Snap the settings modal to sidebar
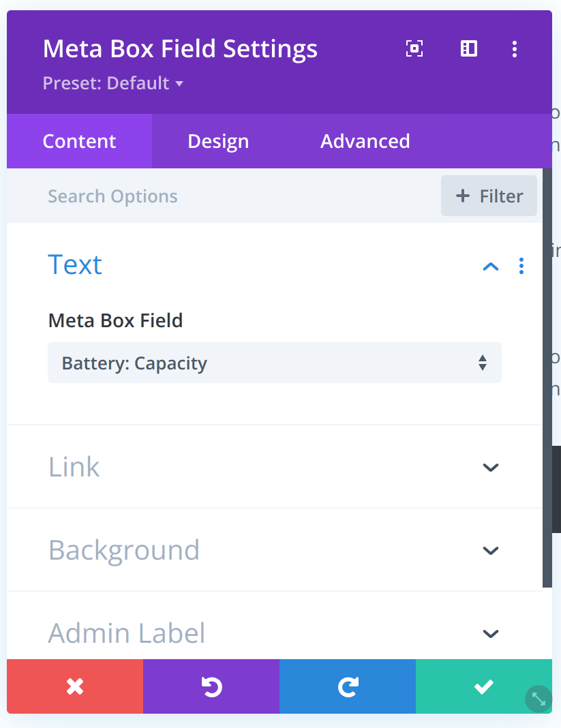Screen dimensions: 561x728 click(x=469, y=48)
